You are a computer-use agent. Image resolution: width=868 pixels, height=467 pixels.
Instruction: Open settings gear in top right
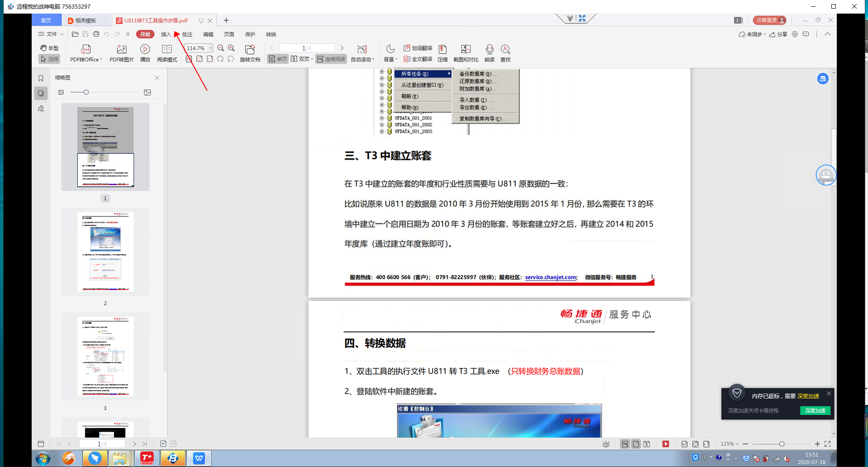coord(795,34)
